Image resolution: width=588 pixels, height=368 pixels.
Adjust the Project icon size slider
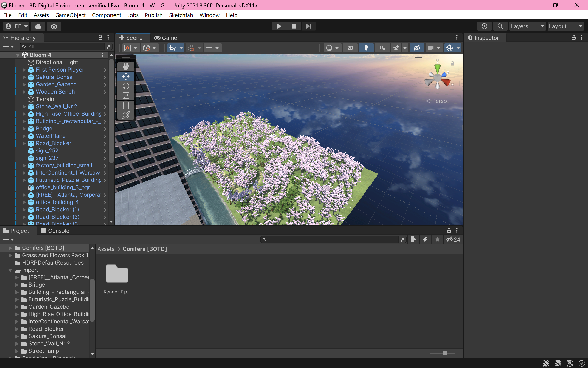click(x=445, y=353)
